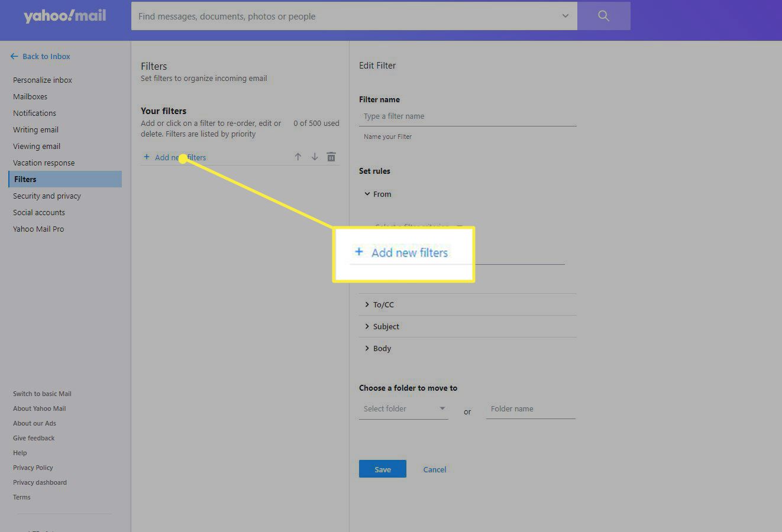Delete filter using trash icon
Screen dimensions: 782x532
coord(331,157)
